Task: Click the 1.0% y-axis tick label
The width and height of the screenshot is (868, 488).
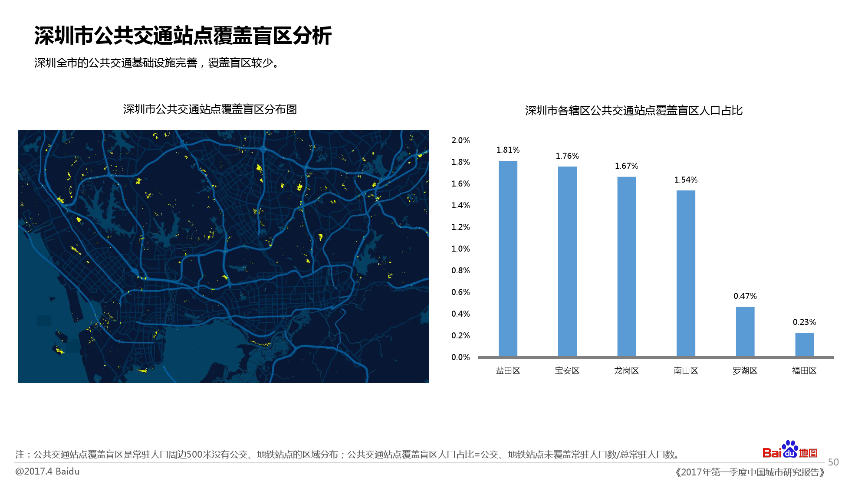Action: tap(460, 249)
